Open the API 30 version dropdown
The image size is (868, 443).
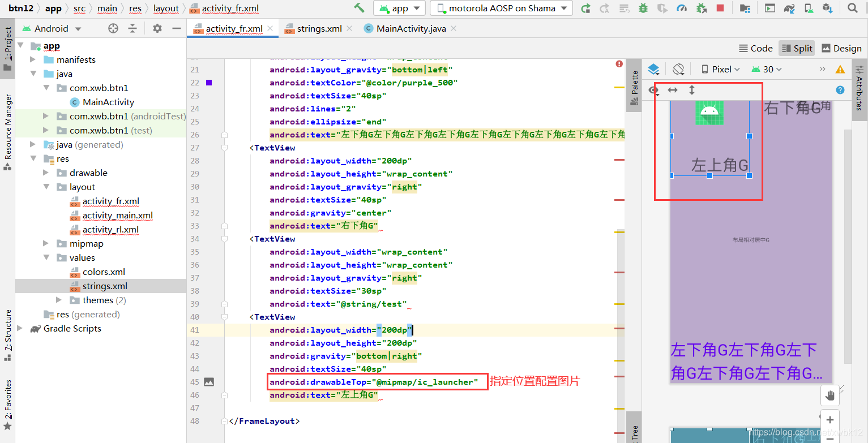pos(767,69)
